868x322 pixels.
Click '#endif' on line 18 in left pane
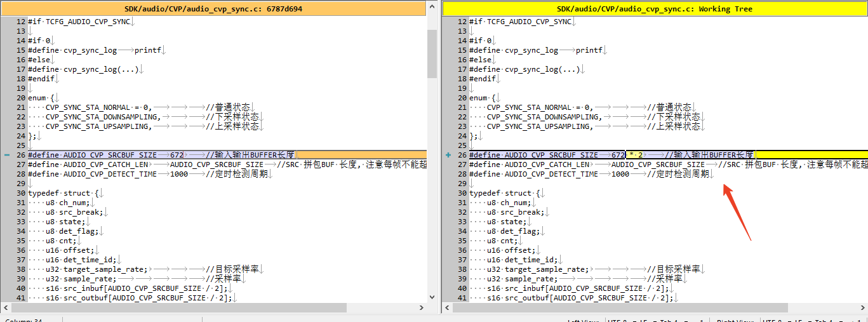(x=41, y=79)
